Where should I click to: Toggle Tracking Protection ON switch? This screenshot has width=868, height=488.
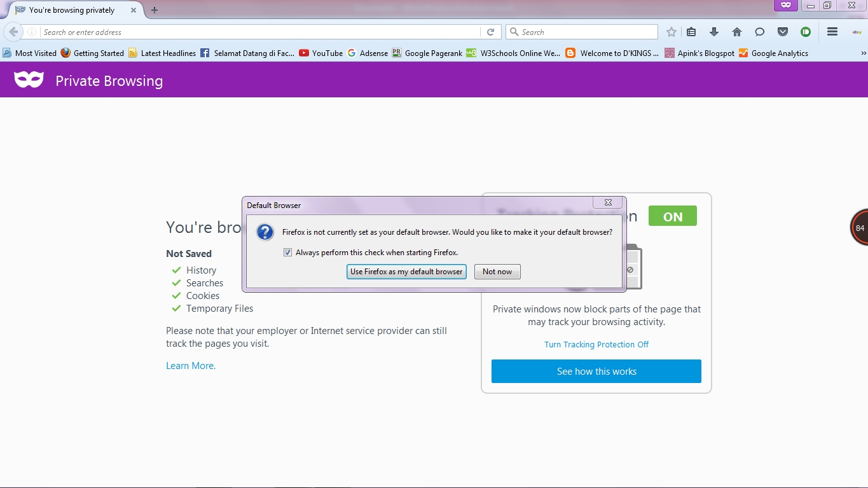(672, 216)
